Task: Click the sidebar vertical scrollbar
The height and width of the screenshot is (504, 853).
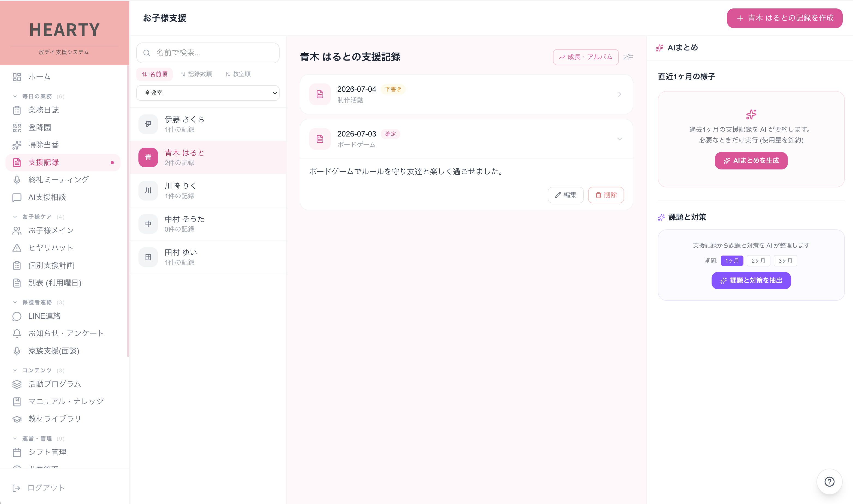Action: (x=128, y=211)
